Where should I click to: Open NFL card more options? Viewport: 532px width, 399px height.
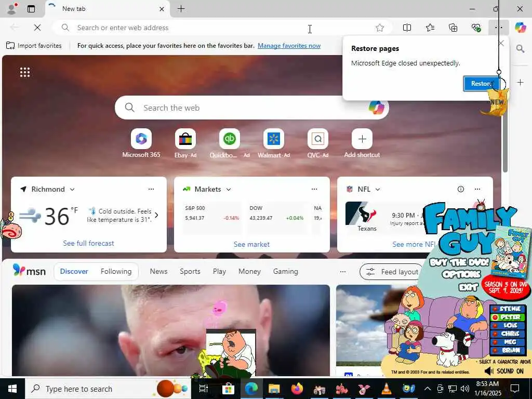[477, 189]
